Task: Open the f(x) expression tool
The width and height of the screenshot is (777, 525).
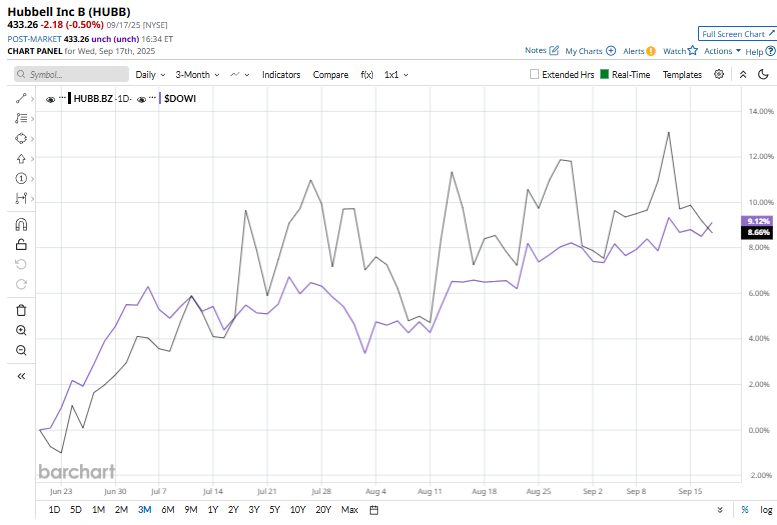Action: pyautogui.click(x=367, y=74)
